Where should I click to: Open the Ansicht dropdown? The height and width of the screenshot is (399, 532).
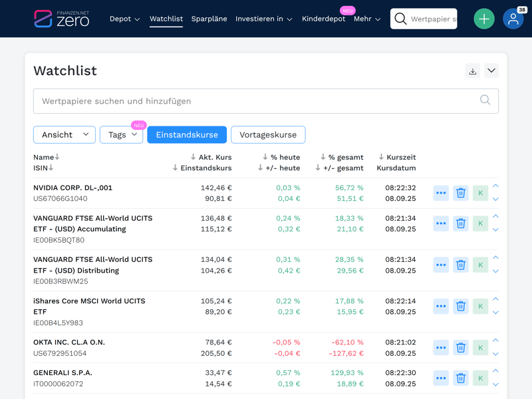tap(65, 135)
